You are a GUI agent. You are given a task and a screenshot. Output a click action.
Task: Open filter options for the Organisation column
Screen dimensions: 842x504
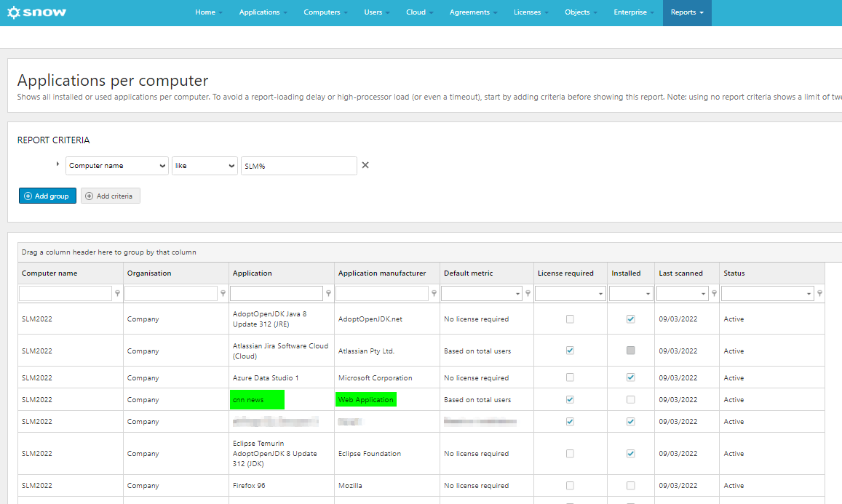[x=223, y=294]
